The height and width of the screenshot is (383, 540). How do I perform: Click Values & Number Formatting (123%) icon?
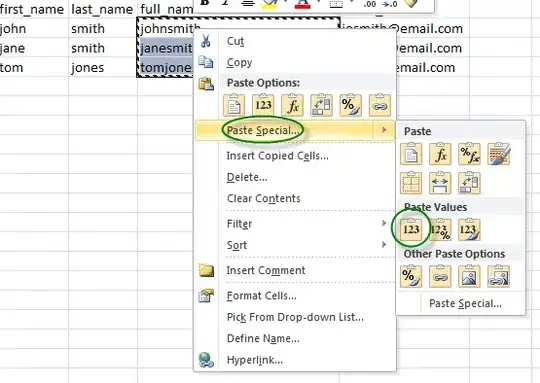tap(440, 229)
